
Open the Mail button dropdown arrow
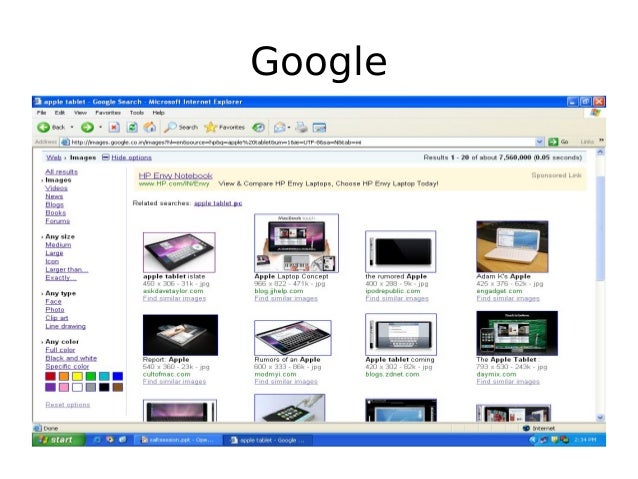pos(289,127)
